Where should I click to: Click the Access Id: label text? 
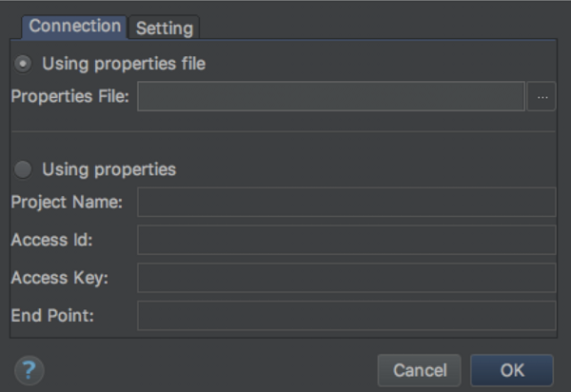pos(51,240)
